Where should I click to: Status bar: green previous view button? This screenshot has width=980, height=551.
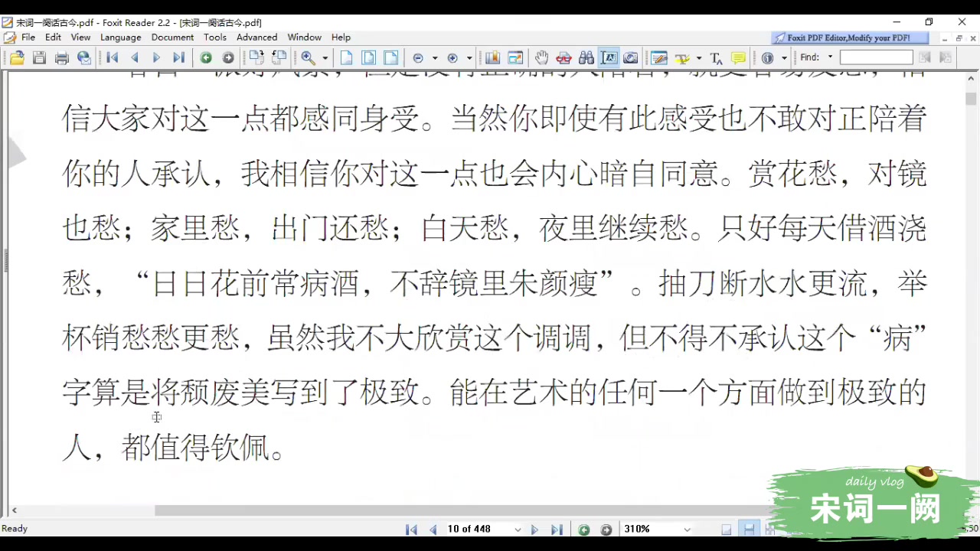coord(584,530)
